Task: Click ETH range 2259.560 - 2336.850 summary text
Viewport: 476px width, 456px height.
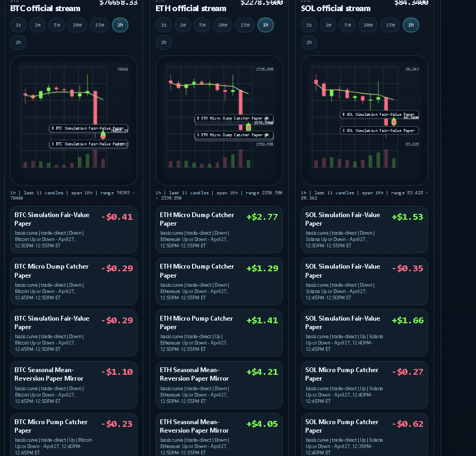Action: pyautogui.click(x=219, y=195)
